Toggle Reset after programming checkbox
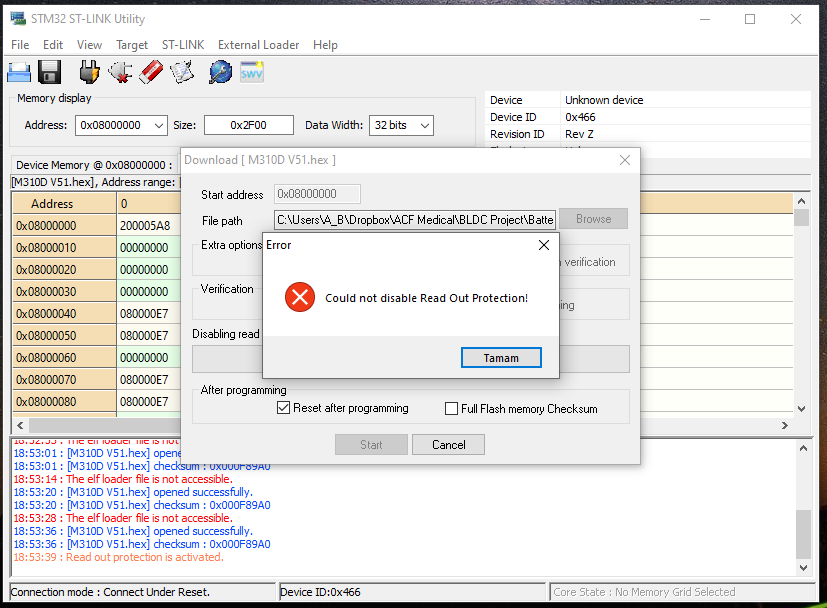 pyautogui.click(x=283, y=408)
